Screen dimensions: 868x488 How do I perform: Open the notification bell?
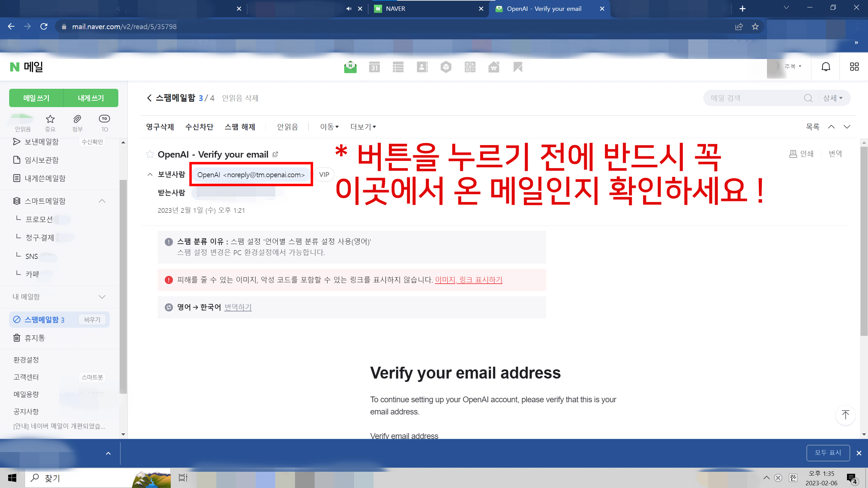tap(826, 66)
